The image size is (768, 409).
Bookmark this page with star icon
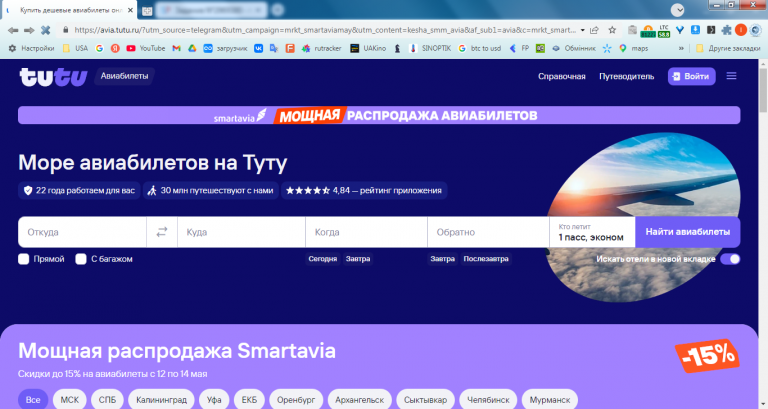[612, 30]
